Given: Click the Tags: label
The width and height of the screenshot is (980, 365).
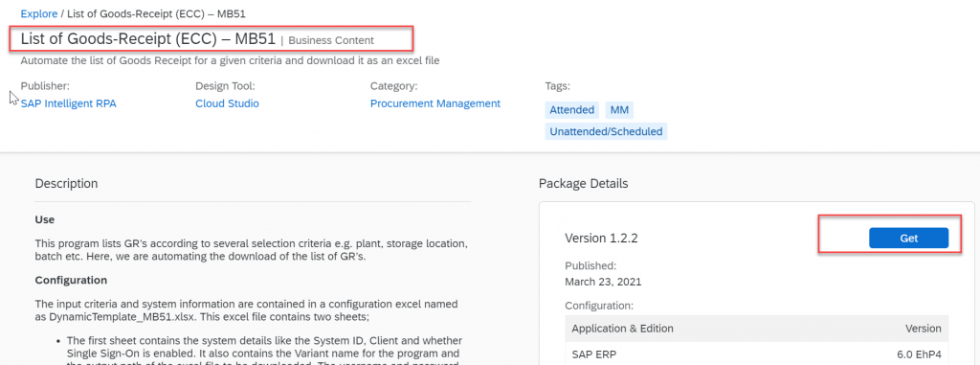Looking at the screenshot, I should [x=558, y=86].
